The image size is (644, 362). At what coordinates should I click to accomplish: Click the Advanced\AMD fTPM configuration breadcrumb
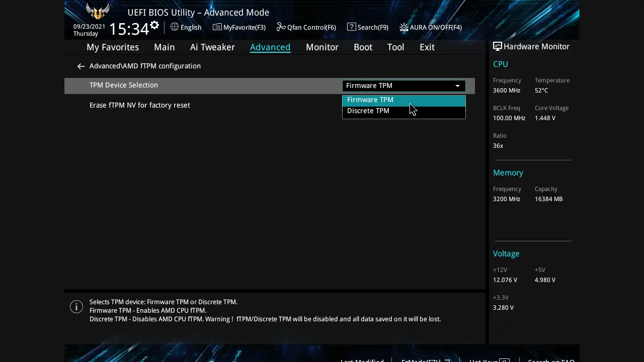point(145,66)
